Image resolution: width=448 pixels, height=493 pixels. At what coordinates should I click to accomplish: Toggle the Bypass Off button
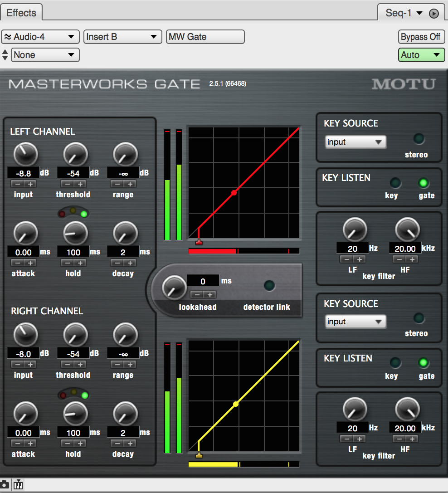tap(421, 37)
